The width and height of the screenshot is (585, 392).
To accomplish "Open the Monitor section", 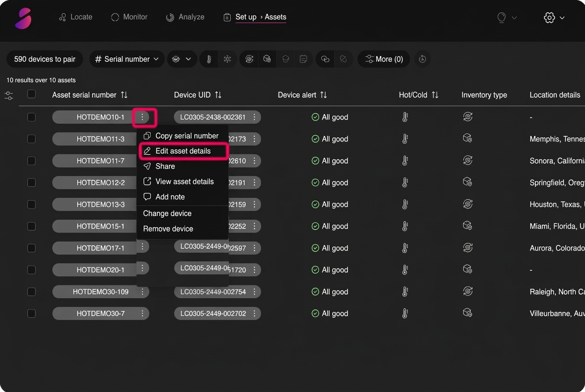I will pos(129,17).
